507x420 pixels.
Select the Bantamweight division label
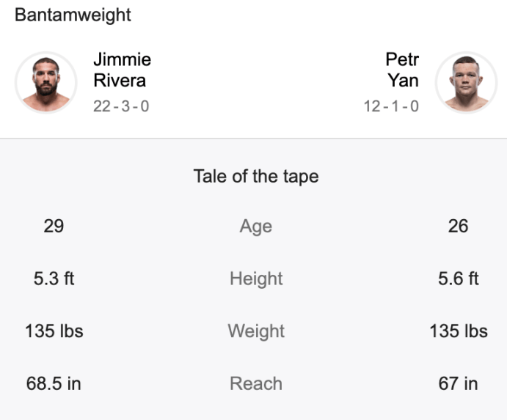[73, 15]
